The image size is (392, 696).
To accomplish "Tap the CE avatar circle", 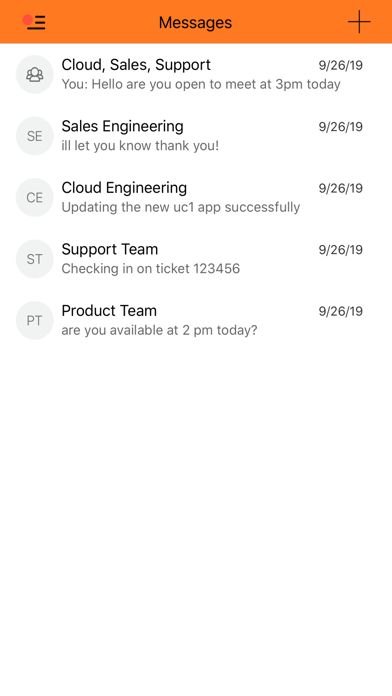I will tap(35, 198).
